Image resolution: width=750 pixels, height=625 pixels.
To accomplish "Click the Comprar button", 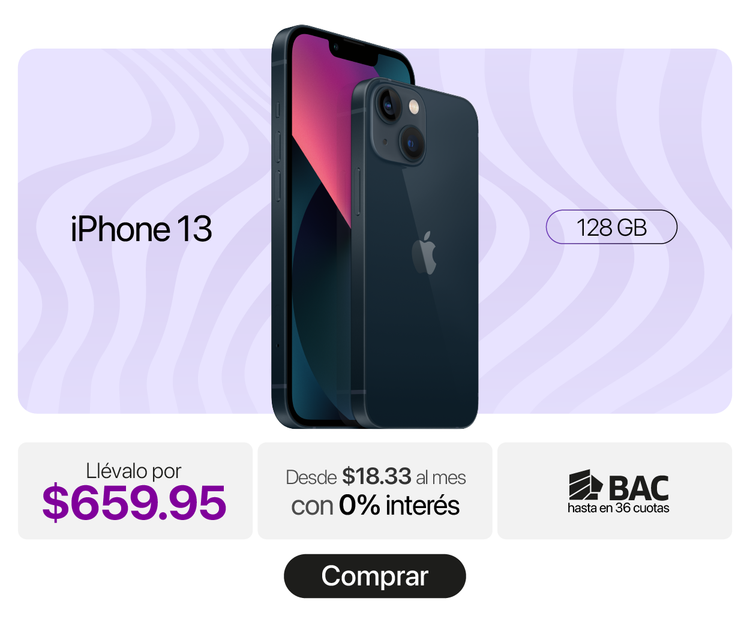I will [375, 576].
